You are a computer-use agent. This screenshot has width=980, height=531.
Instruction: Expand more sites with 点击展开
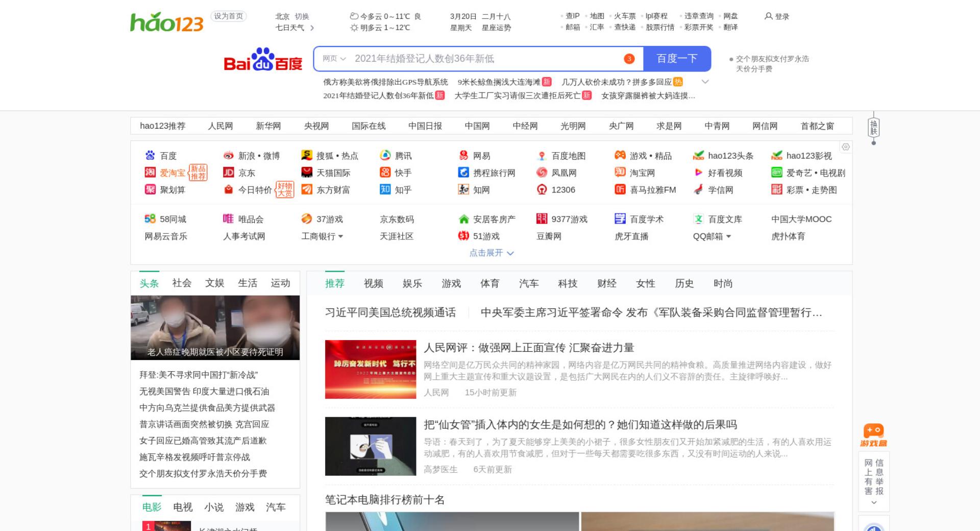tap(492, 253)
